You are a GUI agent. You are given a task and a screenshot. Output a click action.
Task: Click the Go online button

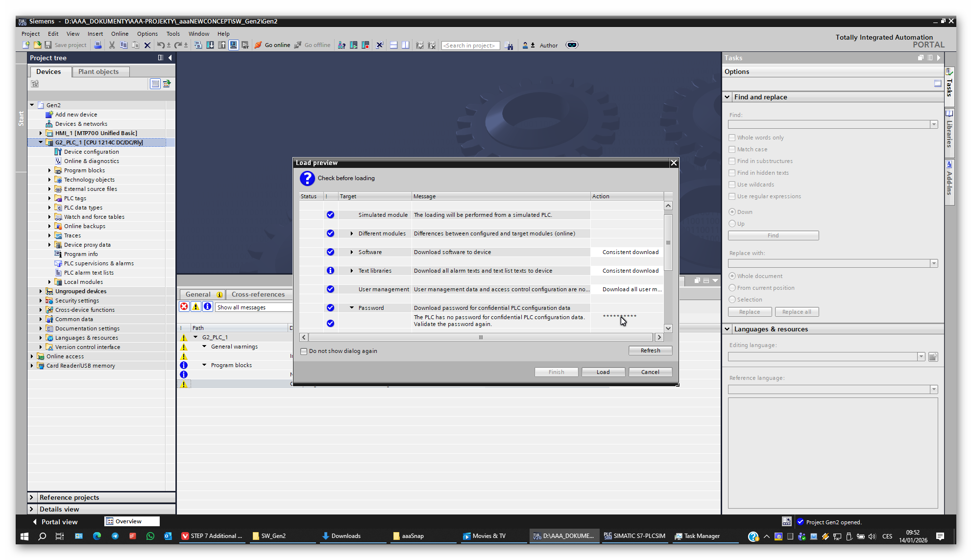coord(272,45)
